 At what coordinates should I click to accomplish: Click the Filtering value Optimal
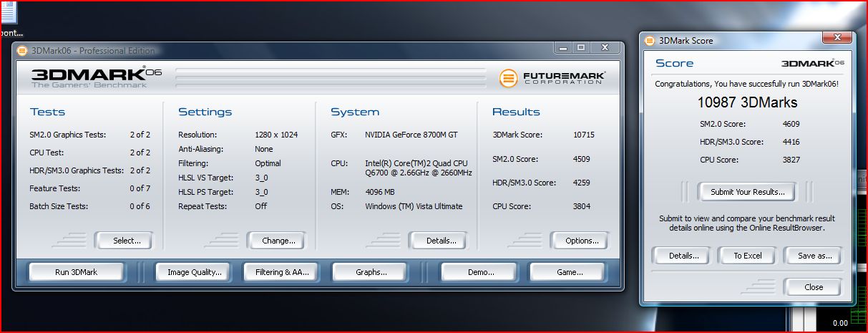pos(268,163)
